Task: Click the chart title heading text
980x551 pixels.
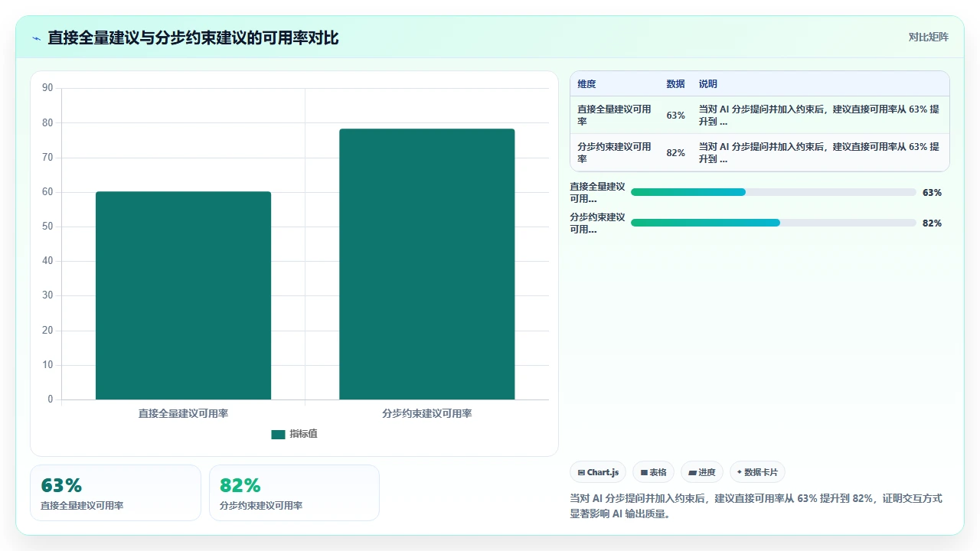Action: (193, 37)
